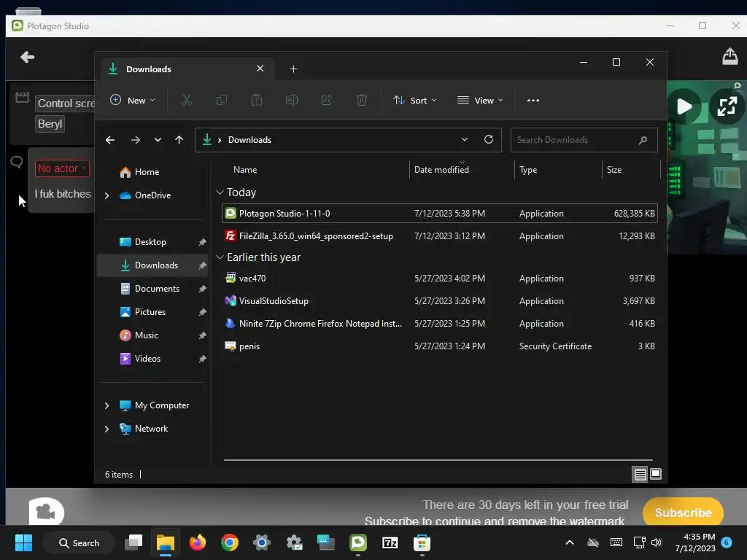Screen dimensions: 747x560
Task: Click the Subscribe button in Plotagon
Action: coord(683,513)
